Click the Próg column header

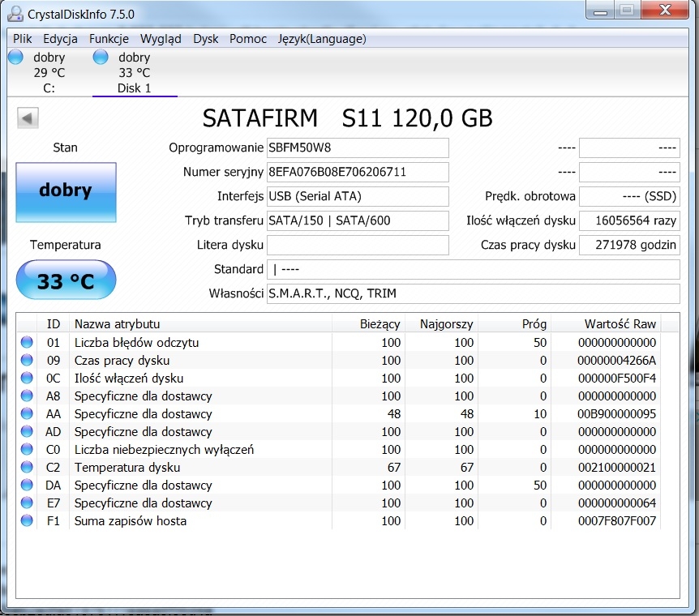pos(514,324)
